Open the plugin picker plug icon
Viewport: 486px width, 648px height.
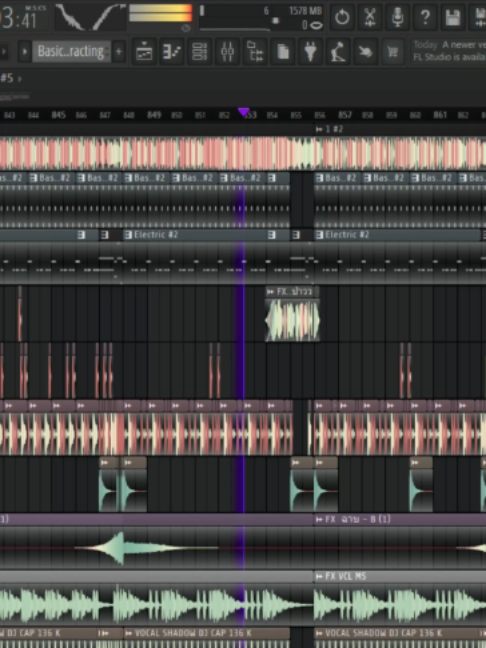click(x=310, y=52)
